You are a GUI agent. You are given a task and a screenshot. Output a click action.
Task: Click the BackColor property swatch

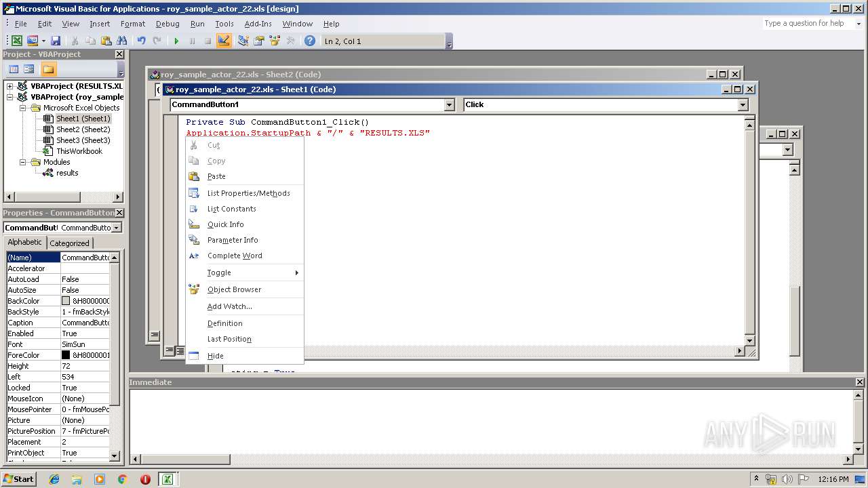coord(66,301)
